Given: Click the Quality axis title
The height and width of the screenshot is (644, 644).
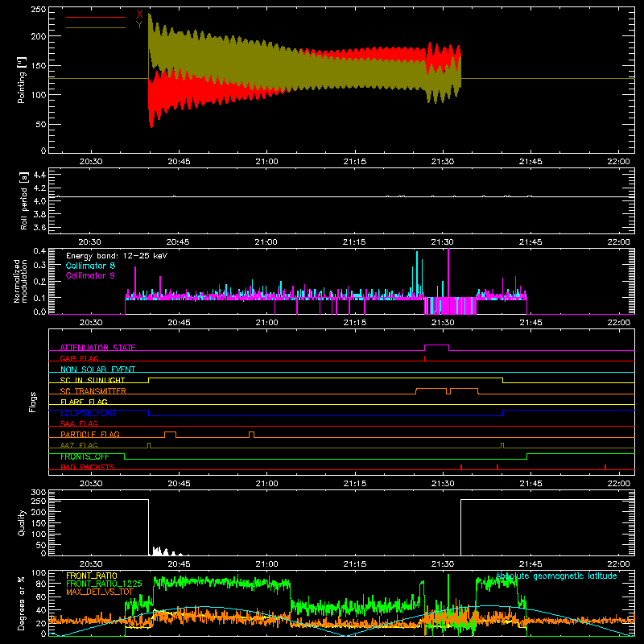Looking at the screenshot, I should (22, 522).
